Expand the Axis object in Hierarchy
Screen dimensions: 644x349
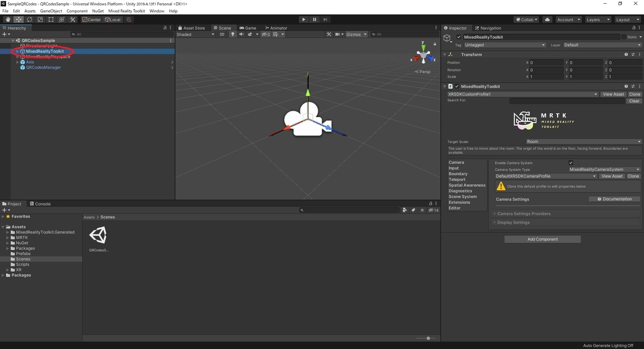[x=18, y=62]
